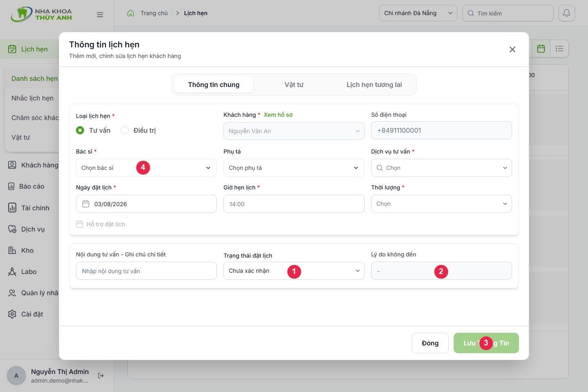Click the Kho sidebar icon
The width and height of the screenshot is (588, 392).
[12, 250]
